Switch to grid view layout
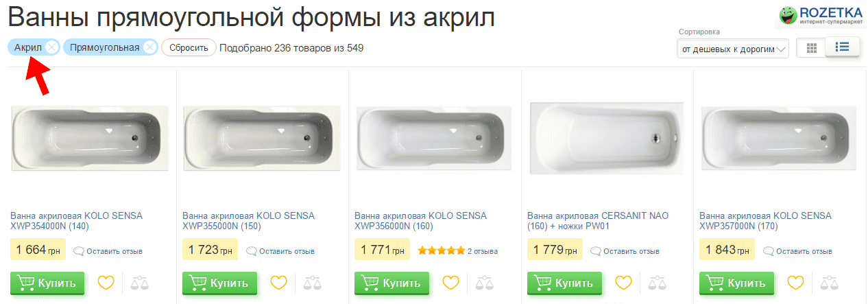Image resolution: width=868 pixels, height=304 pixels. [x=812, y=48]
